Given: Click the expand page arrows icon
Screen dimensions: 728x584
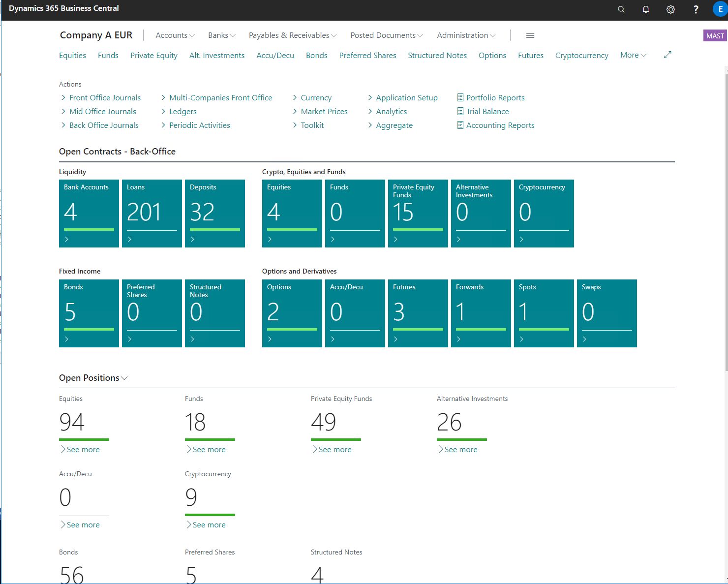Looking at the screenshot, I should tap(667, 55).
